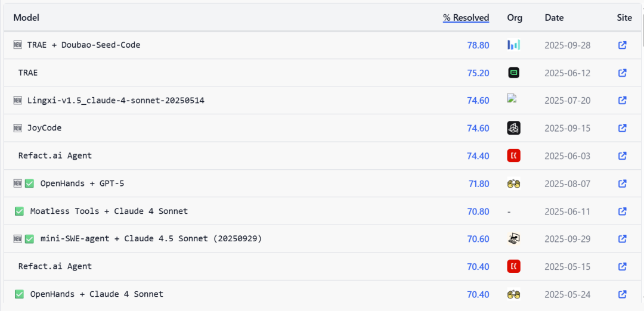Click the 75.20 resolved score
Viewport: 644px width, 311px height.
click(x=478, y=73)
